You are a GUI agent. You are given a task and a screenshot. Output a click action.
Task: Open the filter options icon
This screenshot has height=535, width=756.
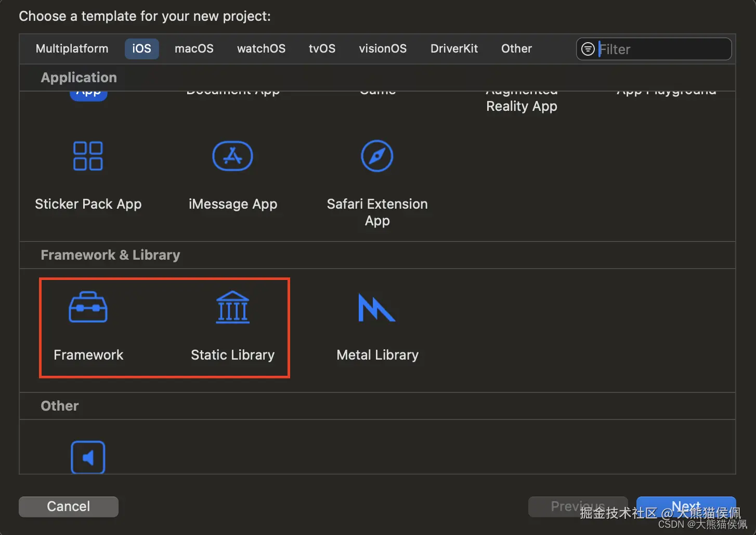coord(588,49)
